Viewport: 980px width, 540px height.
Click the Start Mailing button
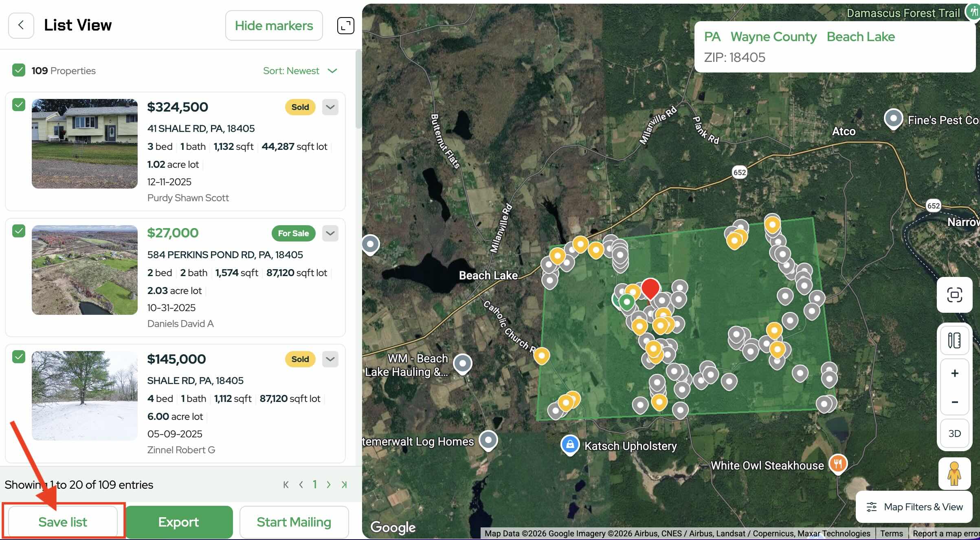294,522
